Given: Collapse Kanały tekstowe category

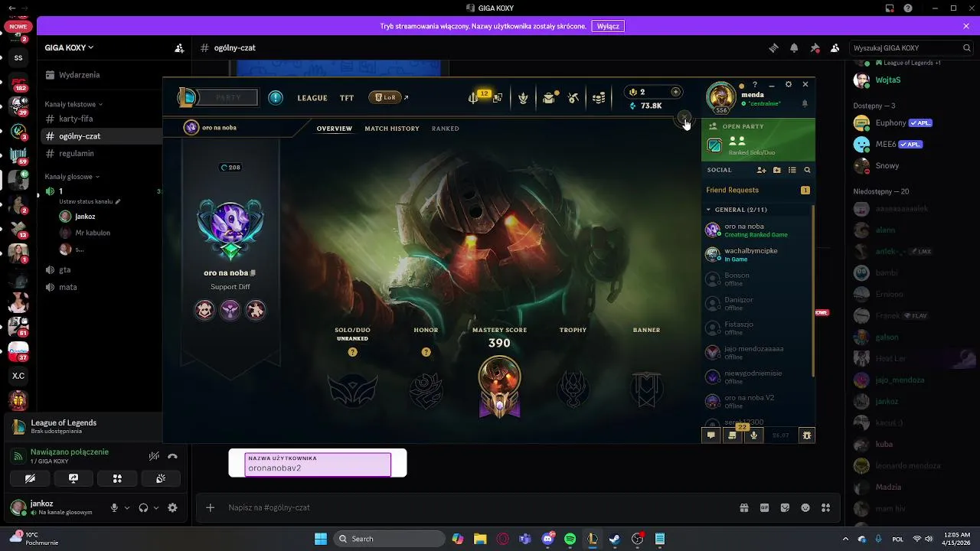Looking at the screenshot, I should click(73, 104).
